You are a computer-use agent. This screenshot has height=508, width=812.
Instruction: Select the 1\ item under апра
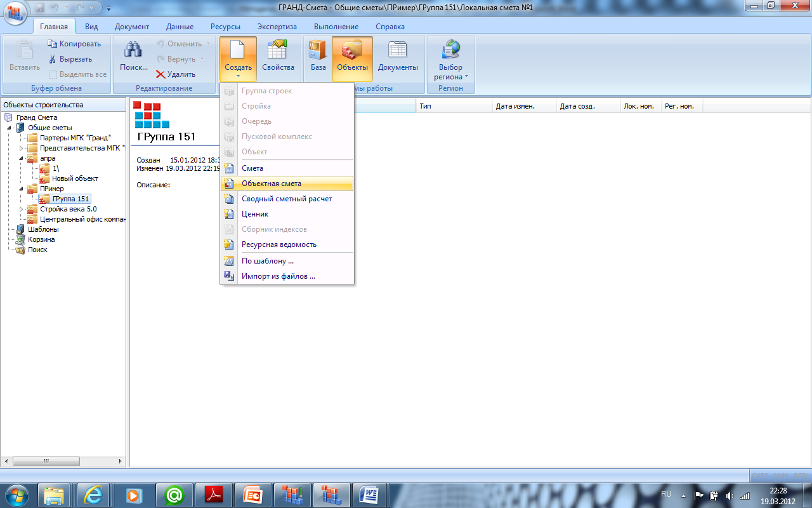[56, 168]
